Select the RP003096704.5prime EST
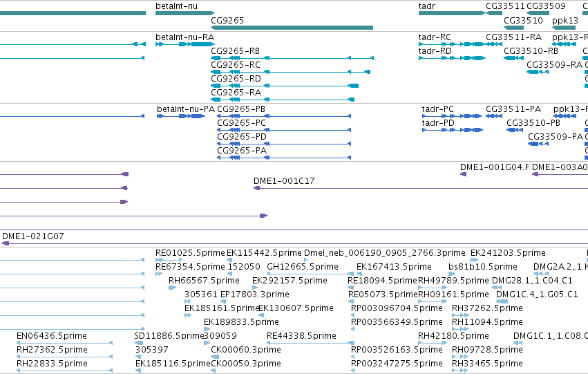Image resolution: width=588 pixels, height=374 pixels. pyautogui.click(x=353, y=315)
